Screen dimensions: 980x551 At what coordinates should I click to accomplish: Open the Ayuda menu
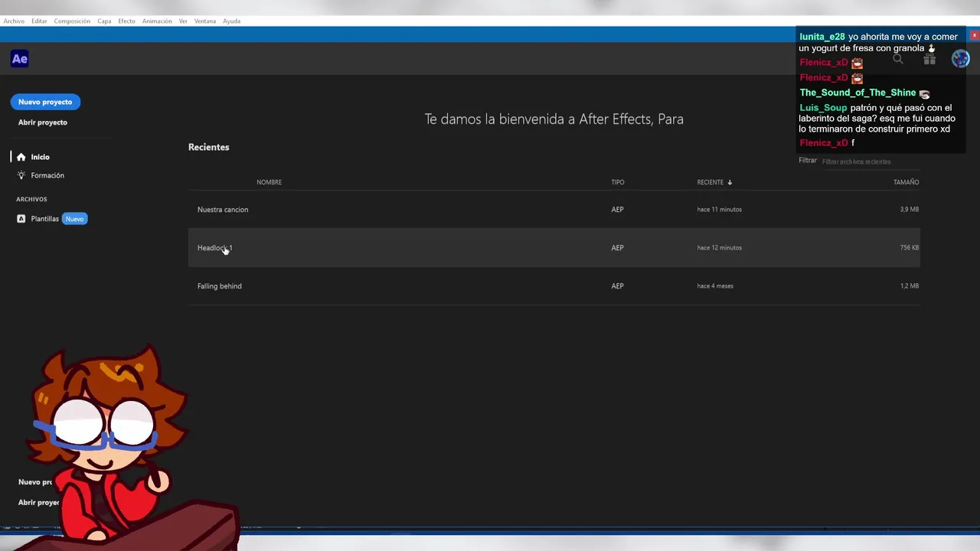pos(231,21)
